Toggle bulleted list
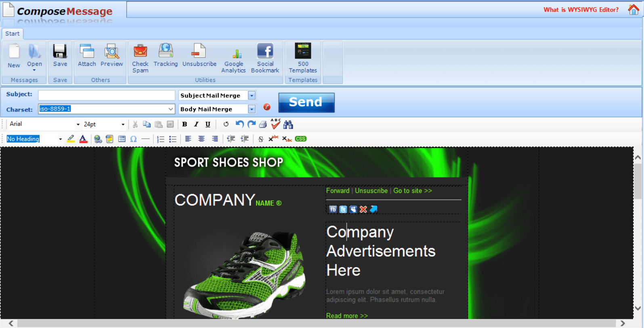Viewport: 644px width, 328px height. (x=173, y=139)
